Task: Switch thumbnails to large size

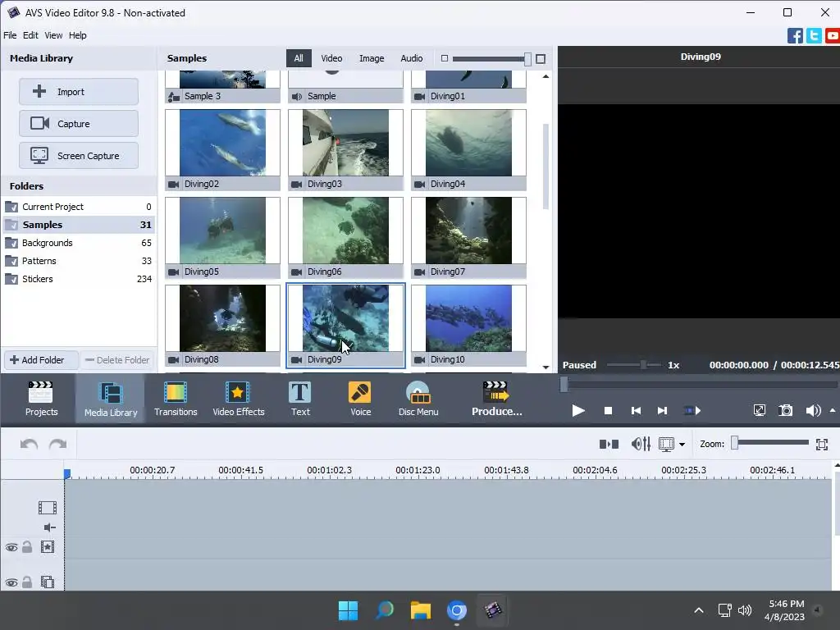Action: pyautogui.click(x=541, y=58)
